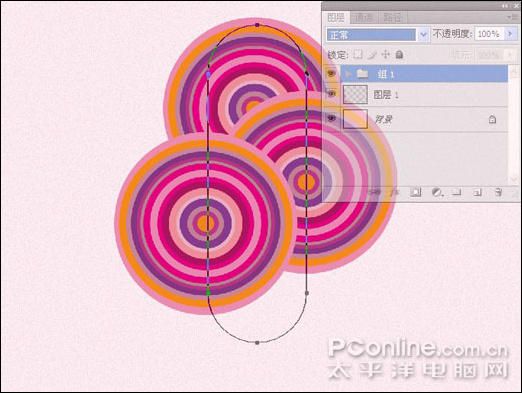Select 图层 1 layer thumbnail
This screenshot has width=522, height=393.
355,95
